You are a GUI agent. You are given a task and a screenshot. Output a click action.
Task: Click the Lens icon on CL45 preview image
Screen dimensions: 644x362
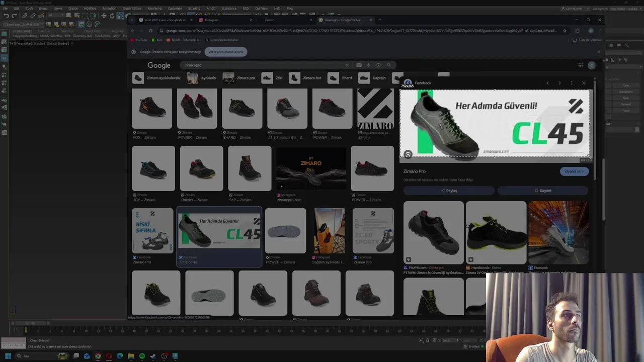(x=408, y=154)
